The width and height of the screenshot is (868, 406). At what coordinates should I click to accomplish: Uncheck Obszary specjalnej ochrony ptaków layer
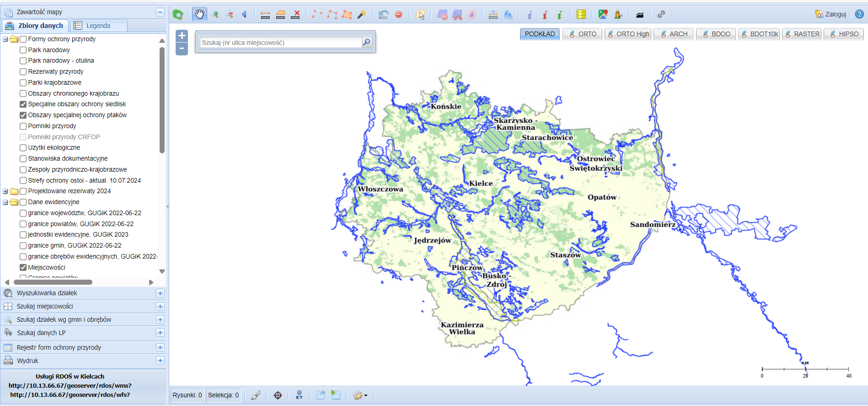point(23,115)
